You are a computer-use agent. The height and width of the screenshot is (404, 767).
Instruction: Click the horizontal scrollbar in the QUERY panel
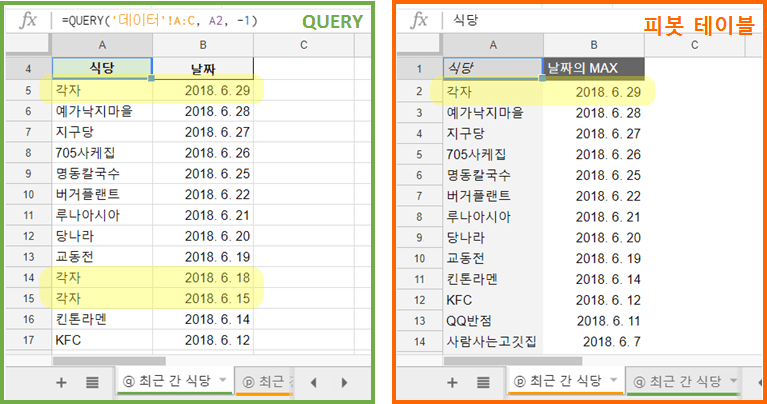tap(110, 360)
